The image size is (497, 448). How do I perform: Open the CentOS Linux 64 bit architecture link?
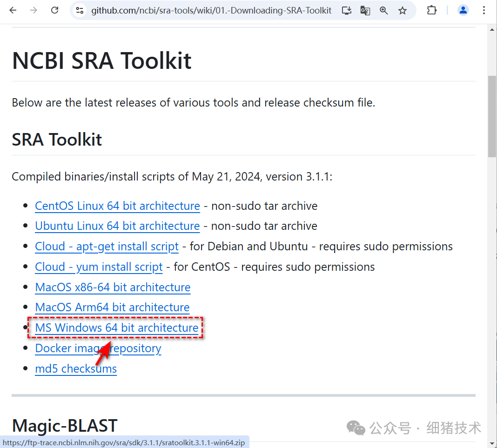[x=117, y=206]
